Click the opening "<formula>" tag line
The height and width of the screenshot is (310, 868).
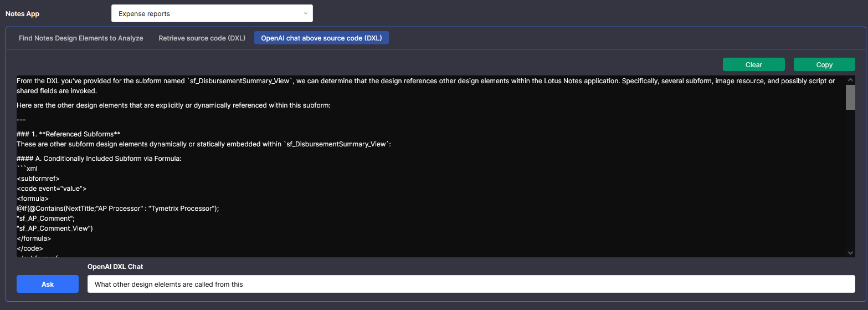[33, 199]
